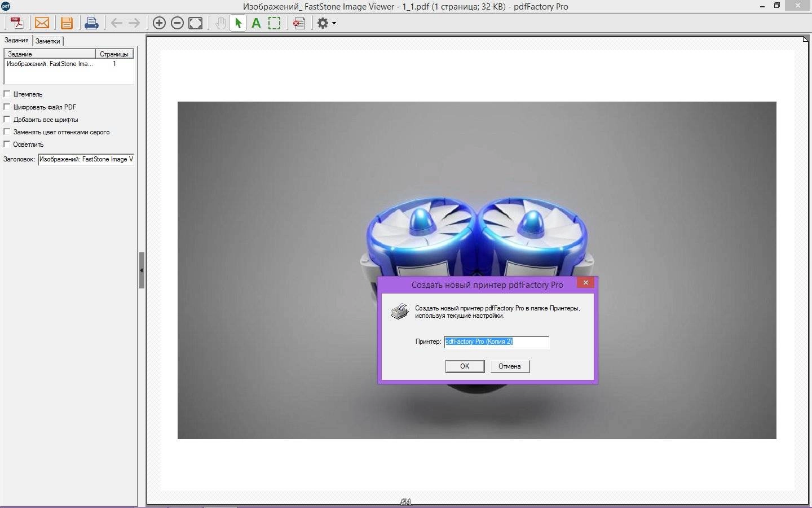
Task: Send the document by email envelope icon
Action: coord(42,23)
